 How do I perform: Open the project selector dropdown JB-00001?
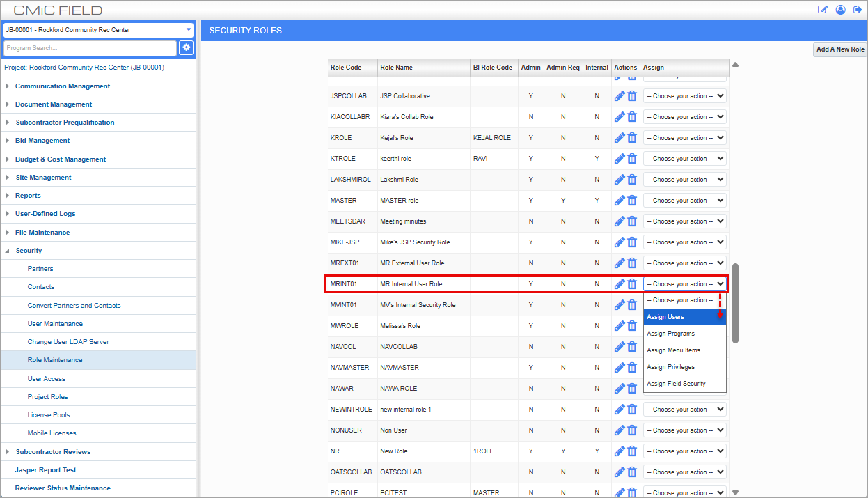pos(98,30)
